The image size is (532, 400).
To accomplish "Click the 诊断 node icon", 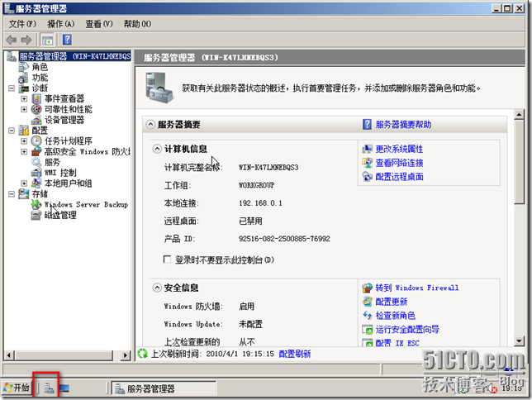I will (24, 88).
